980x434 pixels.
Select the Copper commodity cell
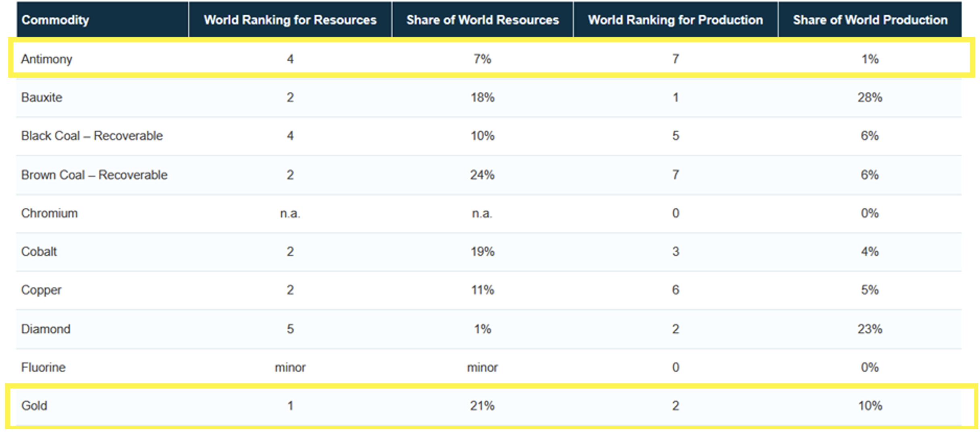coord(41,290)
